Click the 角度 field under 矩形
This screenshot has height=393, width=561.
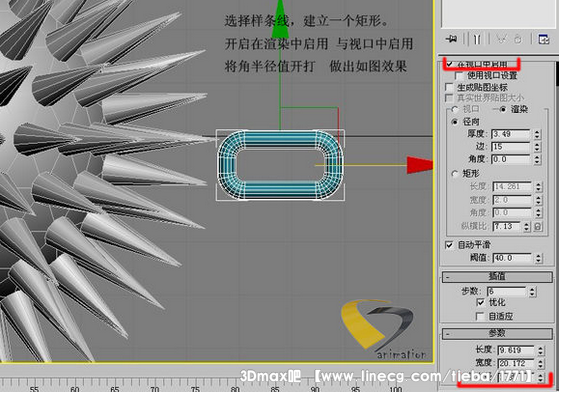[512, 213]
